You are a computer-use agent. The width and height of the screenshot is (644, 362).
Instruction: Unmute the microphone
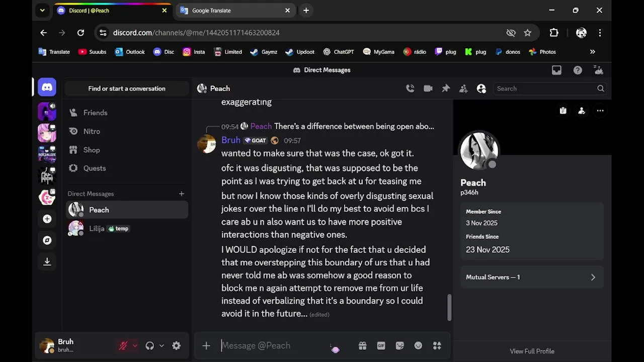point(123,346)
